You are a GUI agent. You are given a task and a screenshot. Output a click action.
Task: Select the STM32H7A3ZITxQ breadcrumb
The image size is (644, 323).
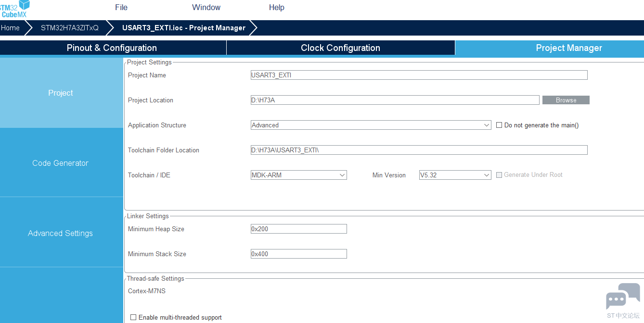69,28
